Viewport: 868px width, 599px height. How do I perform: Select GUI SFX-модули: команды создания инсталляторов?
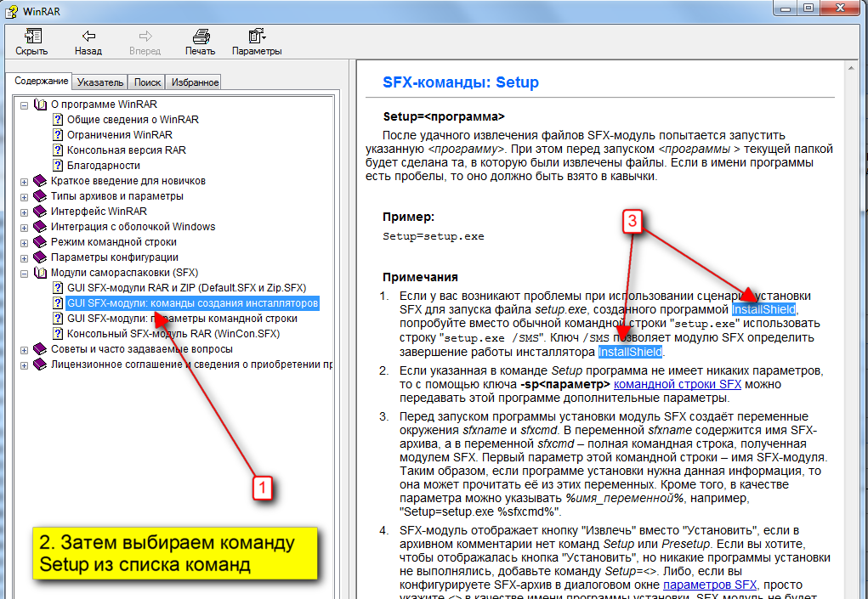[x=193, y=303]
